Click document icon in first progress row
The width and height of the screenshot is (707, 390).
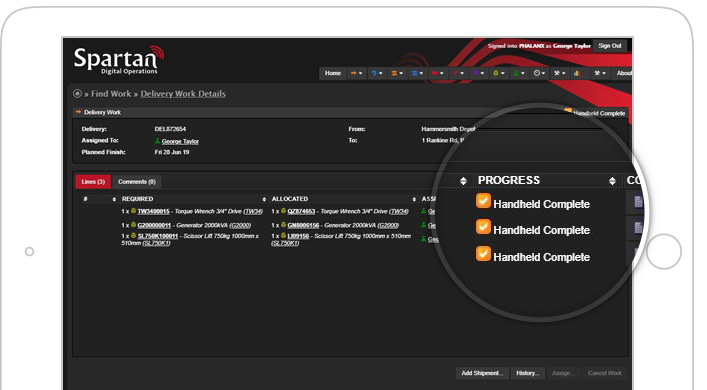click(x=638, y=202)
